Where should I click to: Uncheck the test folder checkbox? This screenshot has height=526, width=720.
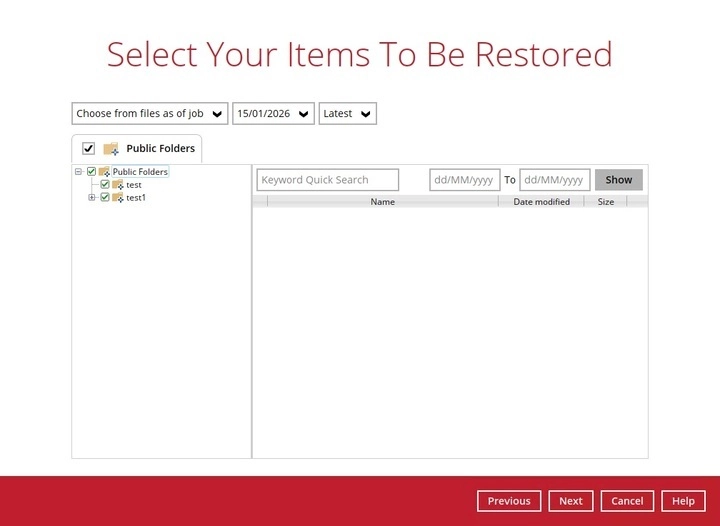pyautogui.click(x=105, y=185)
